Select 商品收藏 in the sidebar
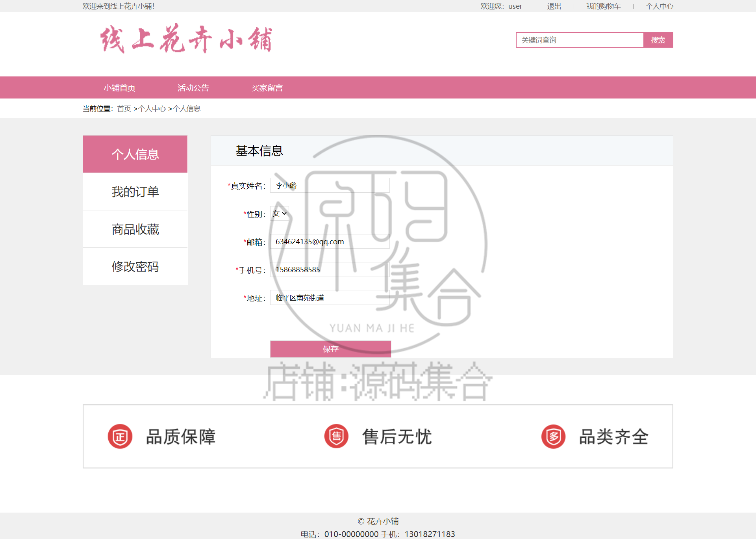The height and width of the screenshot is (539, 756). [135, 229]
